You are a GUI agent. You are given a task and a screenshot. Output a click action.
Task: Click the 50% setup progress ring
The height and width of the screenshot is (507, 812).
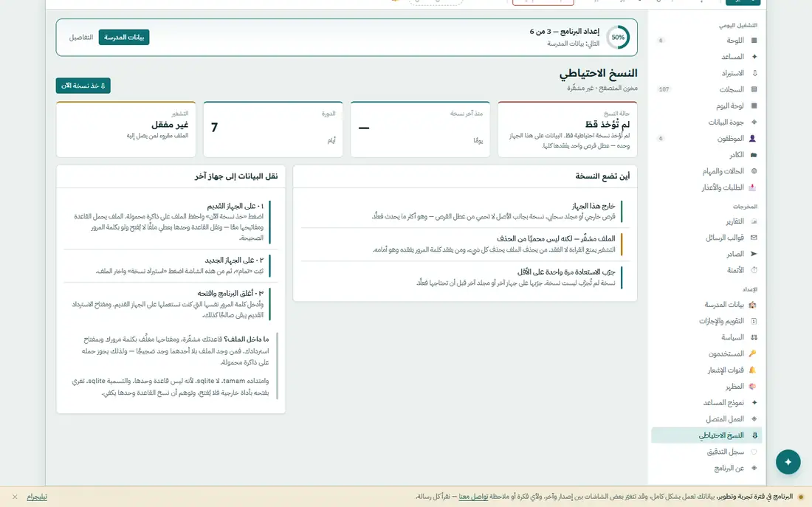(618, 38)
